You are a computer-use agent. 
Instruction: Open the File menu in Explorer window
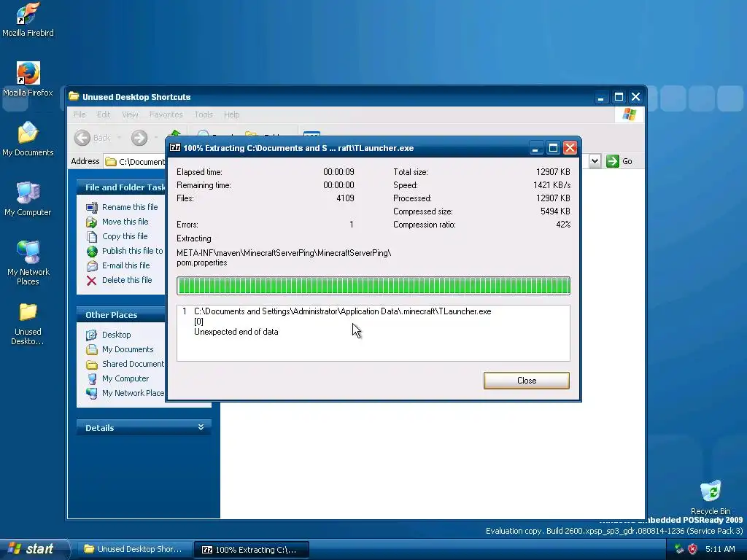point(80,114)
